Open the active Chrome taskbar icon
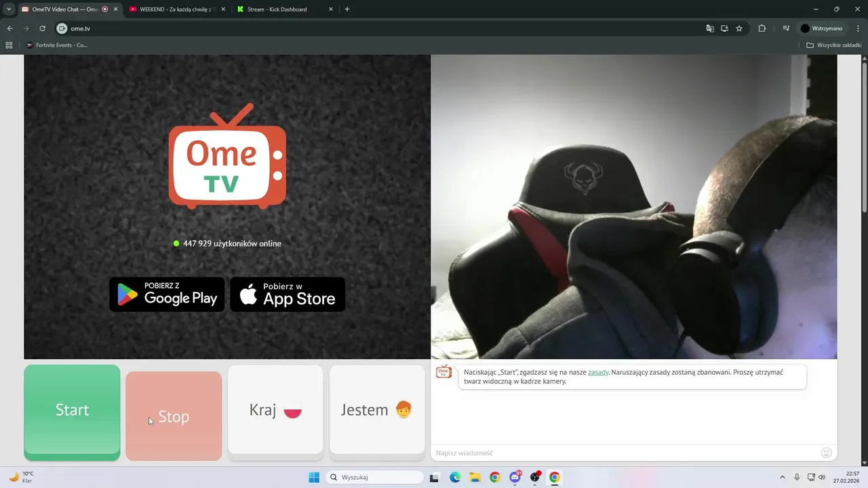Image resolution: width=868 pixels, height=488 pixels. click(555, 477)
